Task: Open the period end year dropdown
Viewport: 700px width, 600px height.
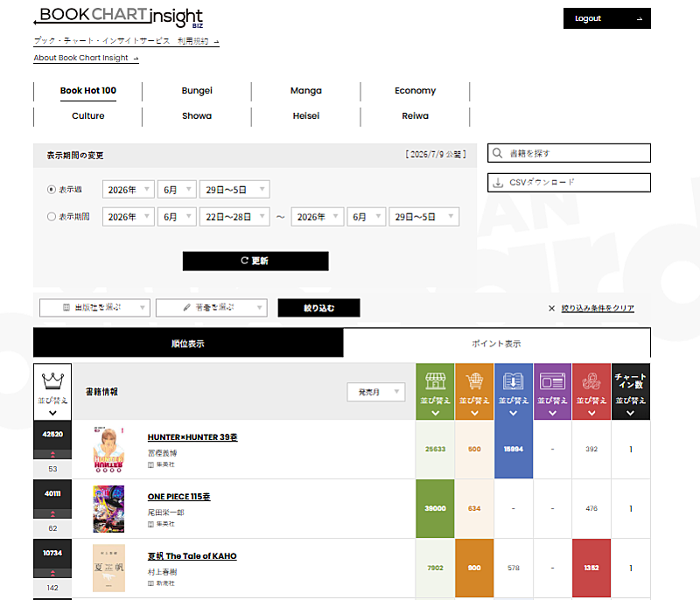Action: [318, 217]
